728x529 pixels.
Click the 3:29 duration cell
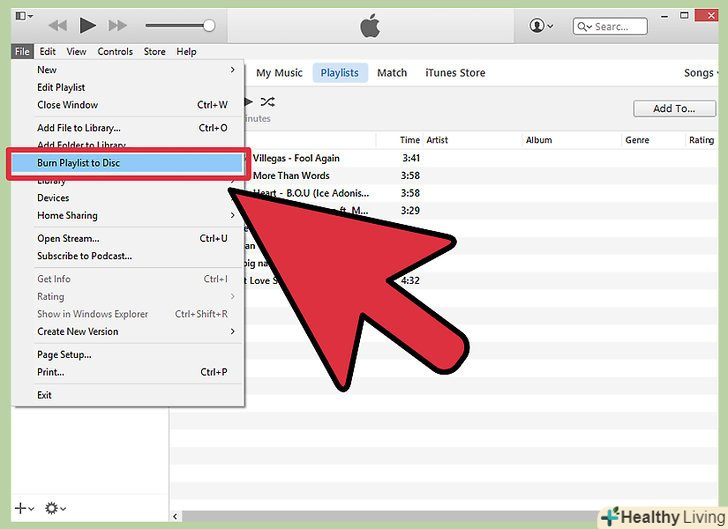point(410,211)
